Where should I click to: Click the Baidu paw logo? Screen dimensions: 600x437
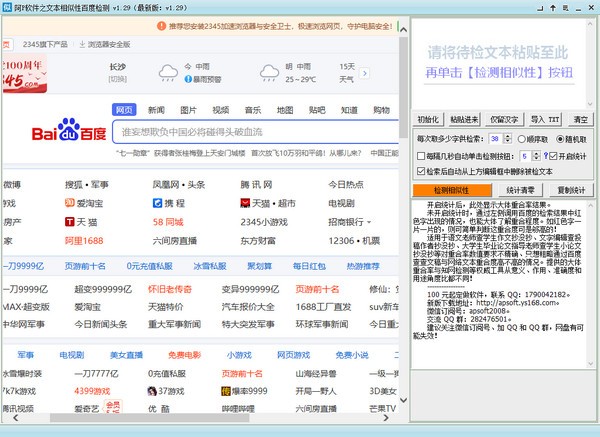coord(69,131)
